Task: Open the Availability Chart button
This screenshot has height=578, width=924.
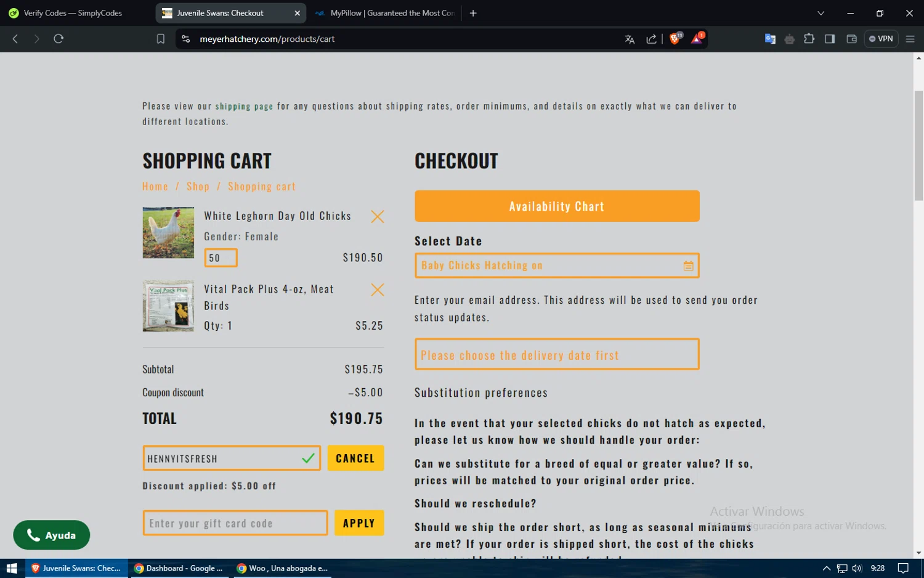Action: 557,206
